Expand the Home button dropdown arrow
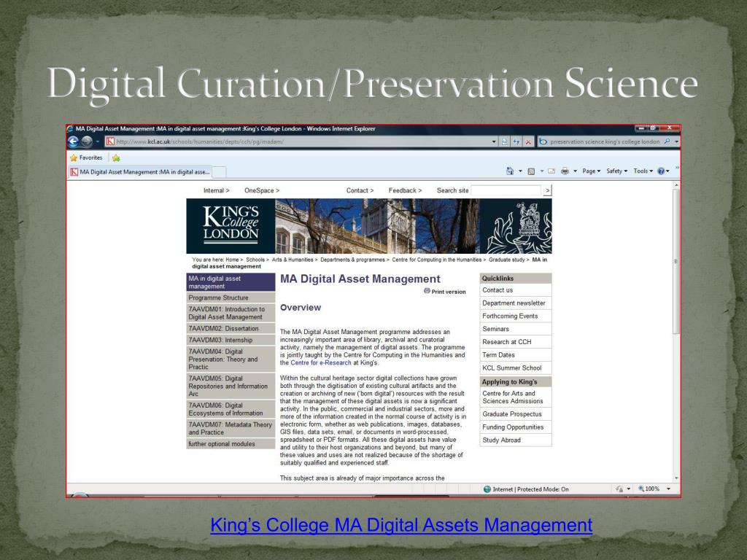The image size is (747, 560). coord(520,171)
